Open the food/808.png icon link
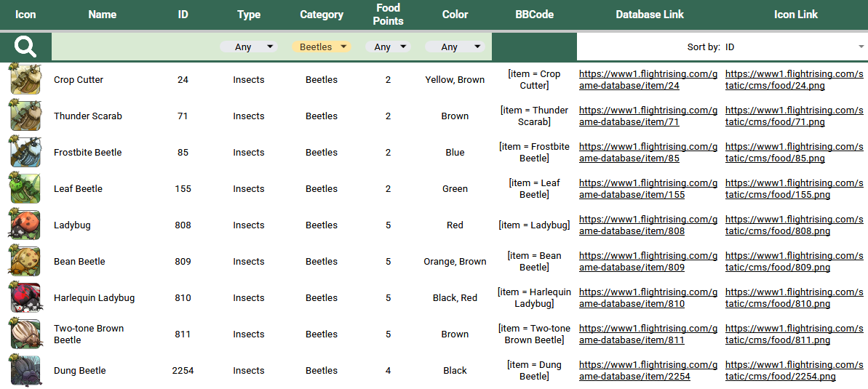 [x=794, y=225]
